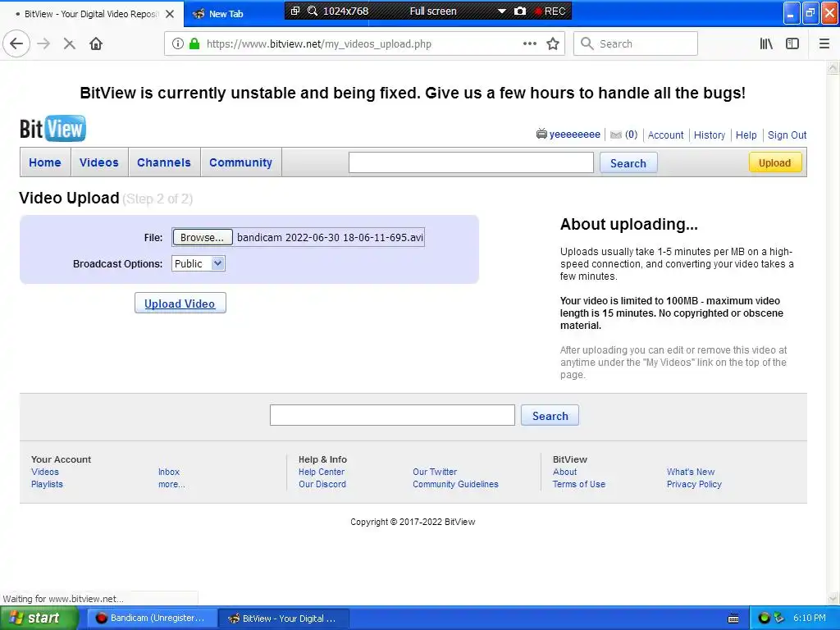This screenshot has width=840, height=630.
Task: Open What's New footer link
Action: coord(691,472)
